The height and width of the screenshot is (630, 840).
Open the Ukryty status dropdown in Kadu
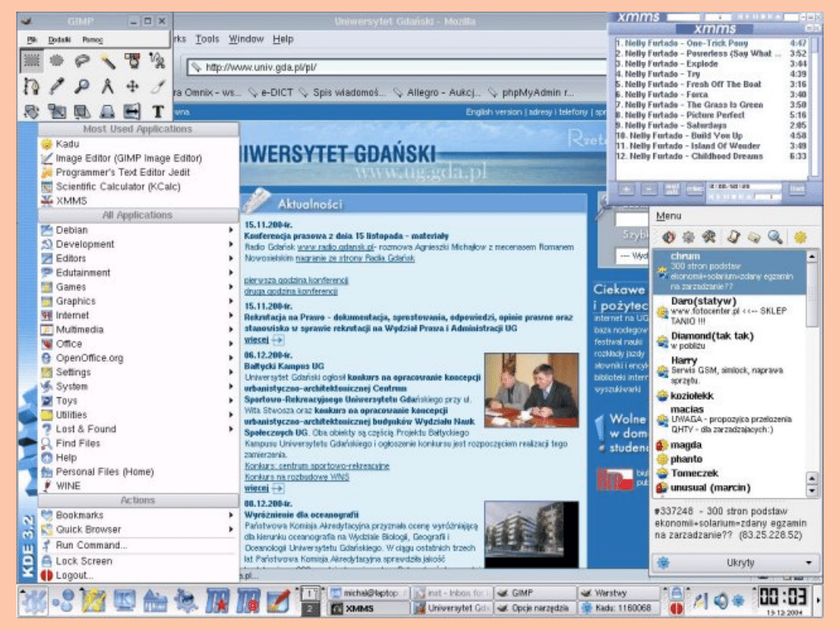pos(735,562)
